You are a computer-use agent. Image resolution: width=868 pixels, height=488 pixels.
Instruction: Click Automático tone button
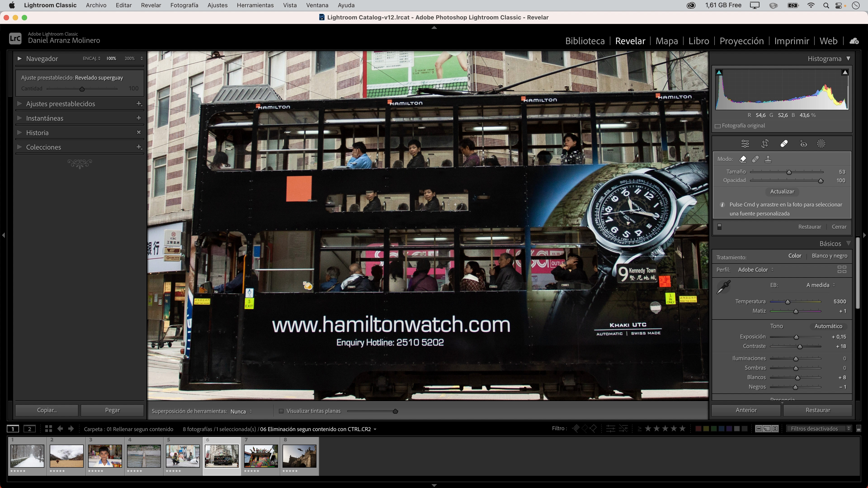828,326
